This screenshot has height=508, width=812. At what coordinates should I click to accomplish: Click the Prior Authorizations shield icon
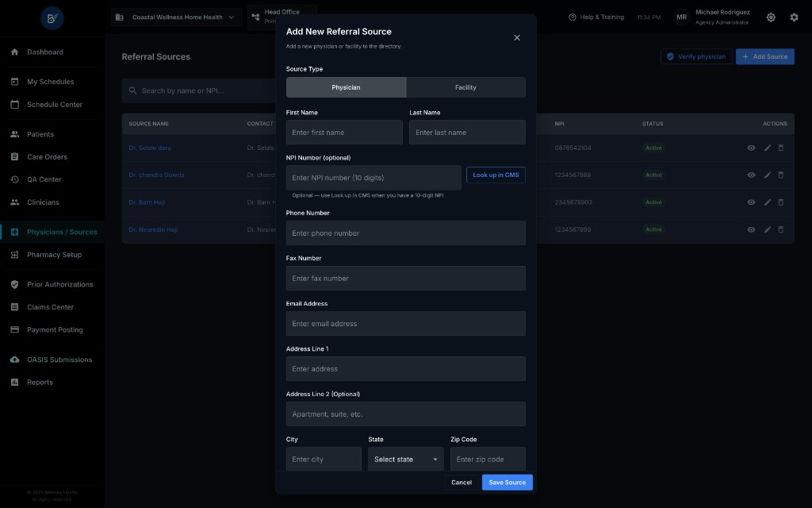(x=14, y=285)
